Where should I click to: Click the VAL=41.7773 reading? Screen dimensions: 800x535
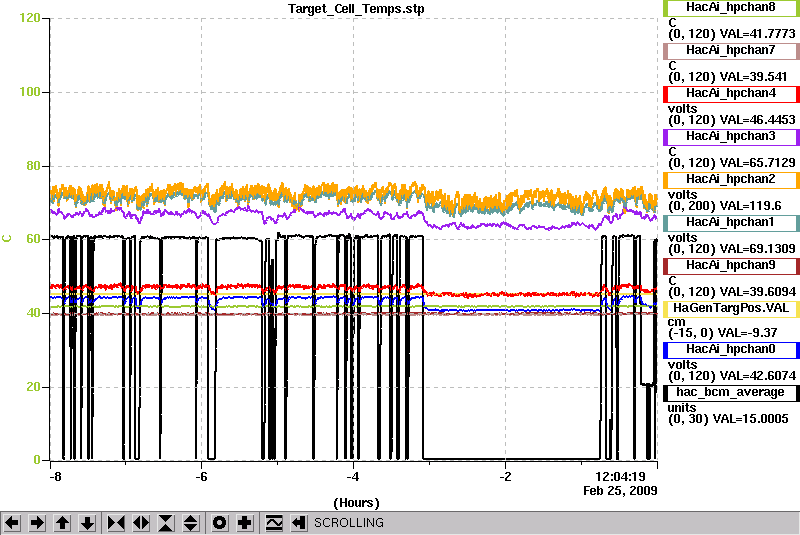point(757,34)
